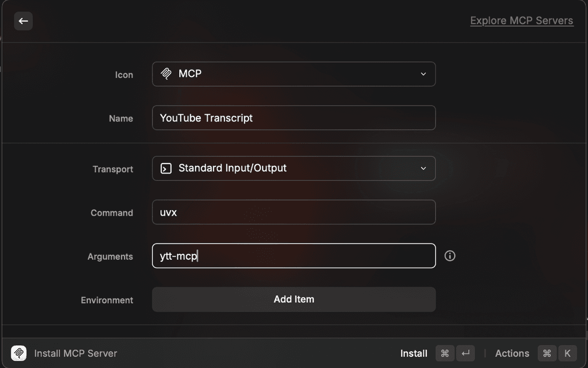Open the Explore MCP Servers link
Viewport: 588px width, 368px height.
pyautogui.click(x=521, y=21)
